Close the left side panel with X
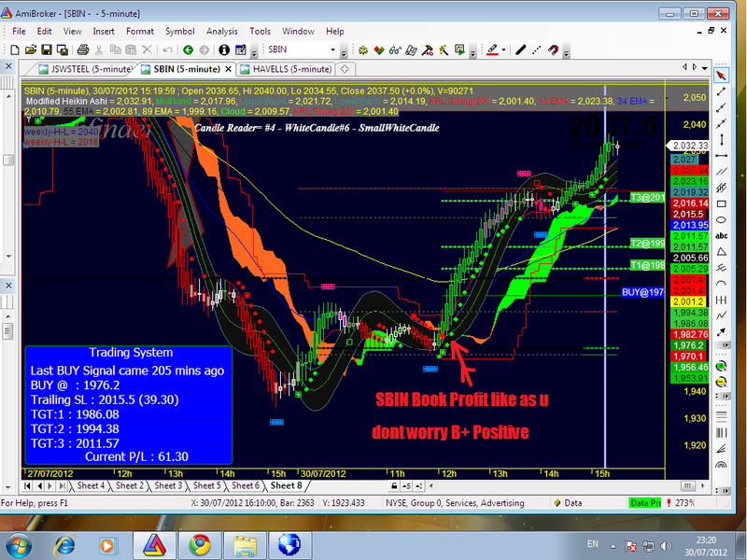This screenshot has width=747, height=560. coord(8,66)
